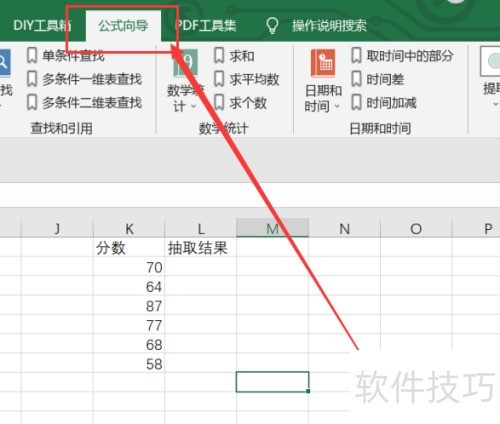
Task: Expand the 日期和时间 dropdown arrow
Action: tap(337, 106)
